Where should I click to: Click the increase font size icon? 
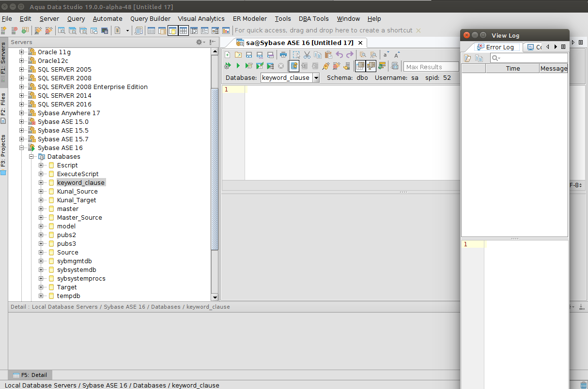click(x=397, y=55)
